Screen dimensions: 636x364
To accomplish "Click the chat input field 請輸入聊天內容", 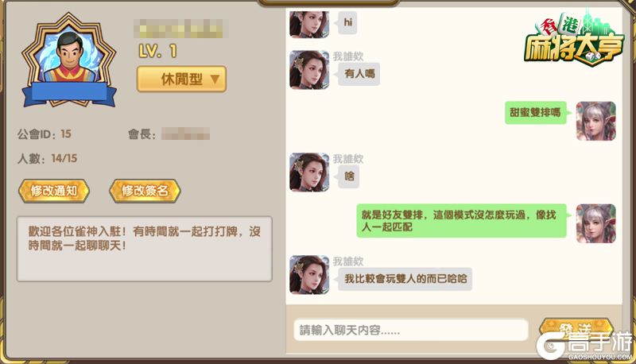I will [x=411, y=330].
